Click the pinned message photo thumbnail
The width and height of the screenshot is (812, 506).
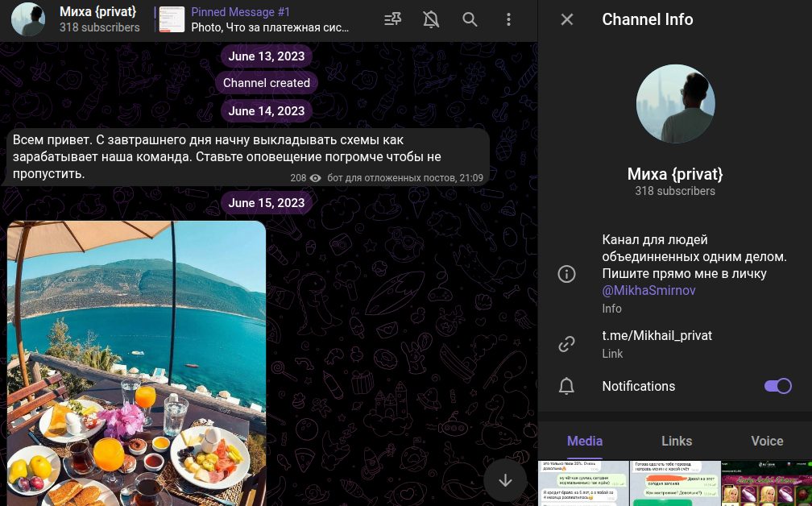click(x=172, y=19)
